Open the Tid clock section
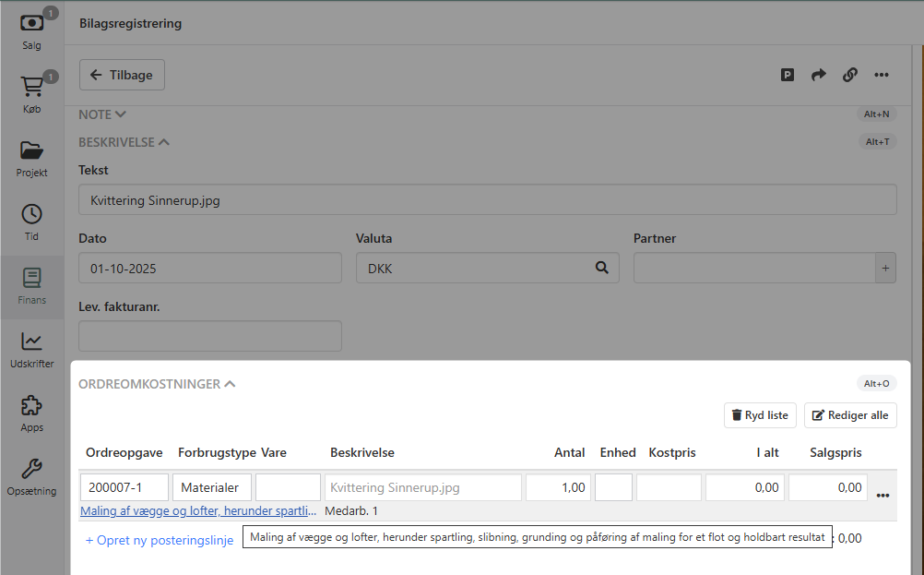The width and height of the screenshot is (924, 575). tap(32, 222)
